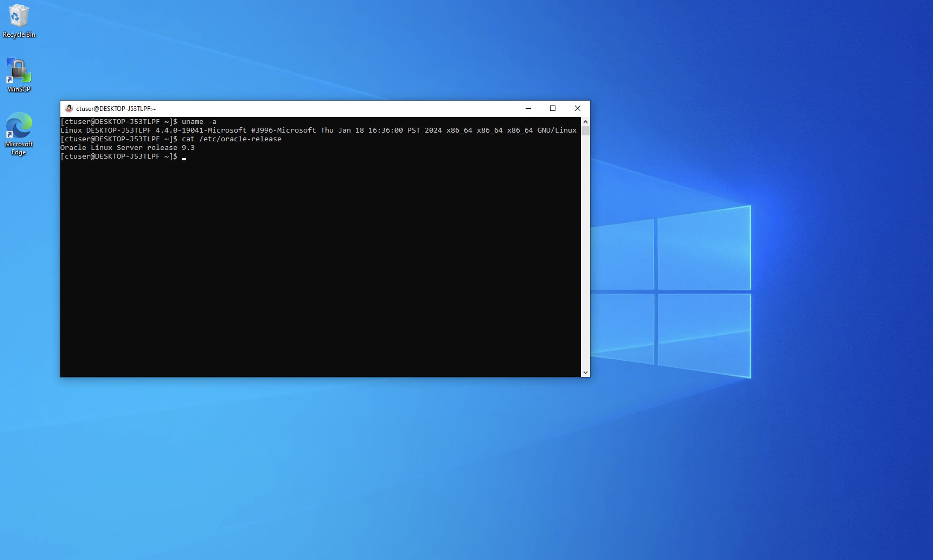933x560 pixels.
Task: Close the ctuser terminal window
Action: (577, 108)
